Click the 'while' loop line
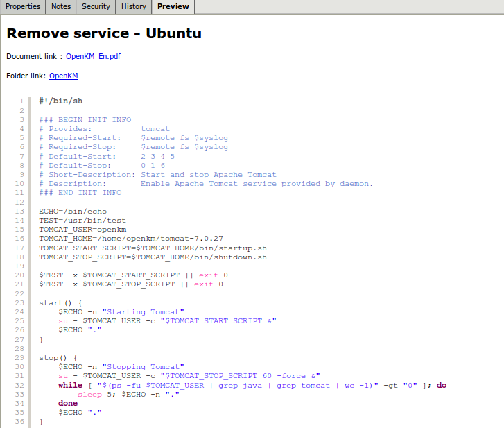Screen dimensions: 504x428 pyautogui.click(x=252, y=385)
